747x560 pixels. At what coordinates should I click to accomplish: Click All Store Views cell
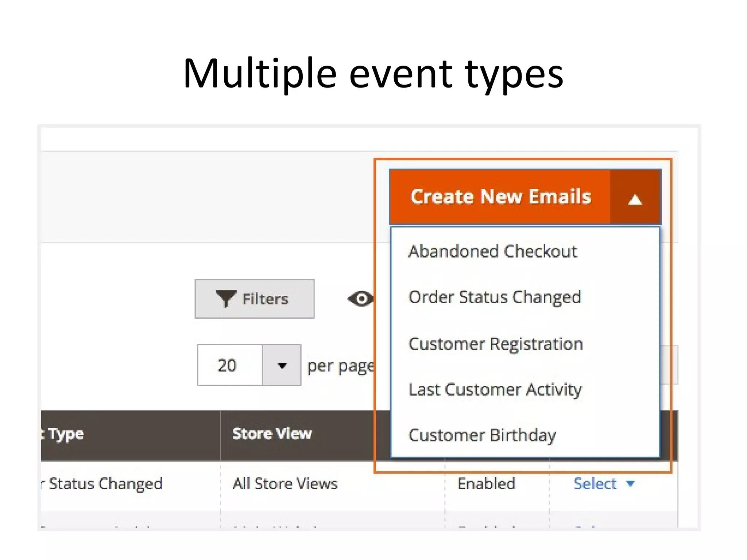(x=285, y=484)
